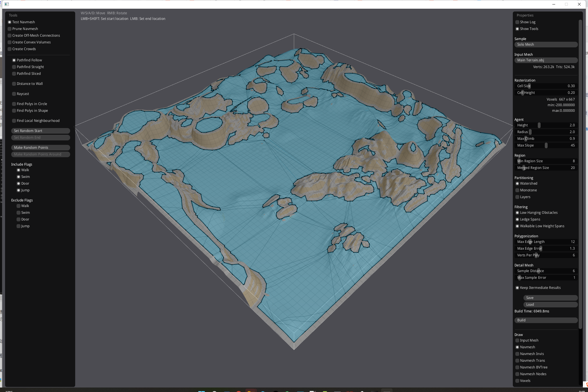The image size is (588, 392).
Task: Click the application icon in the title bar
Action: pos(7,4)
